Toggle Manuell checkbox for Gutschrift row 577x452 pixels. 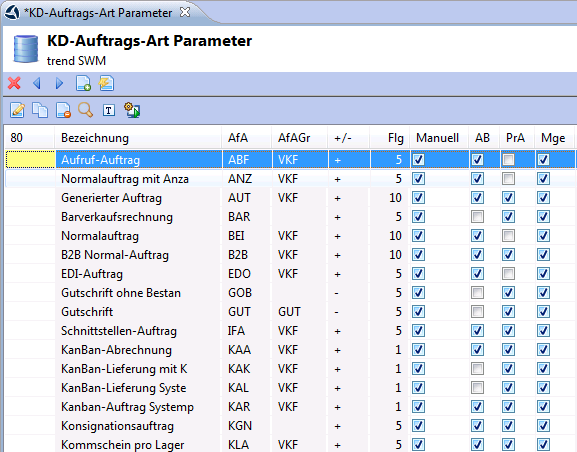418,312
